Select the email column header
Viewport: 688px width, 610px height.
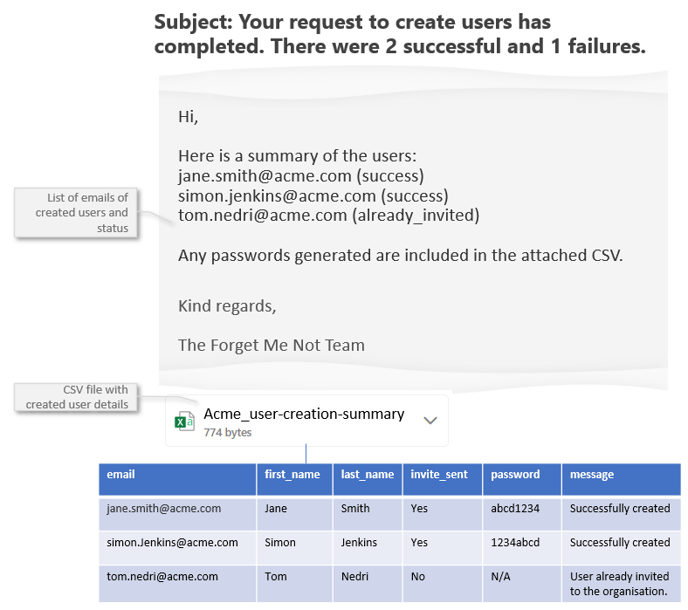(121, 475)
